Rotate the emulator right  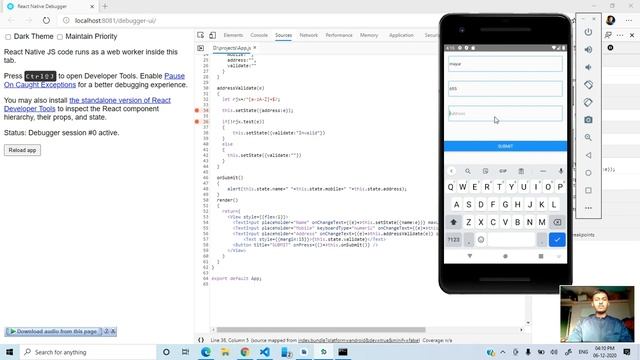tap(588, 102)
